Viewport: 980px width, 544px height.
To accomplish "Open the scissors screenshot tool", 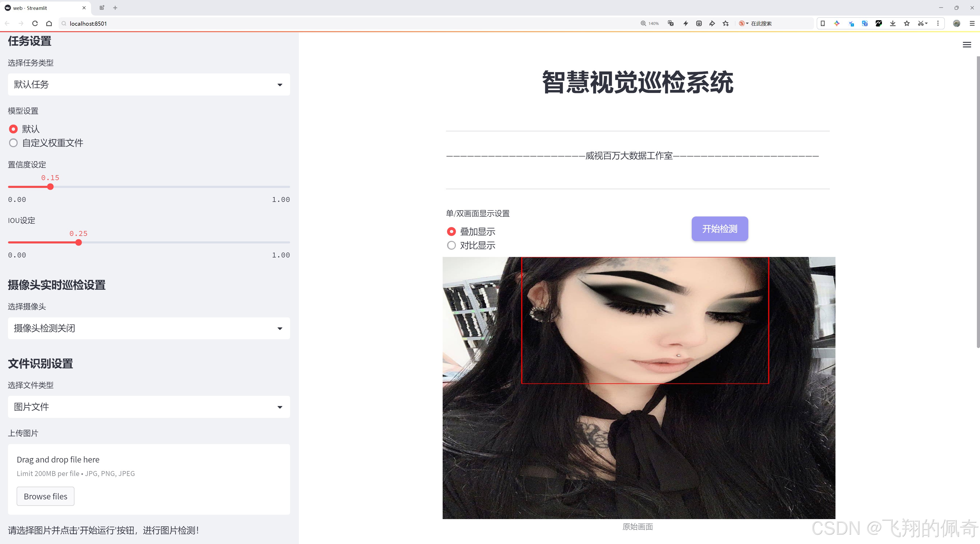I will pos(922,24).
